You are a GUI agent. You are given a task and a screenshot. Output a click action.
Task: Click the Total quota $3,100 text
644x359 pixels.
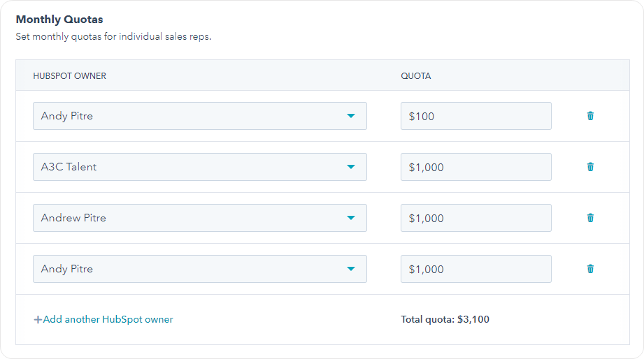tap(445, 319)
